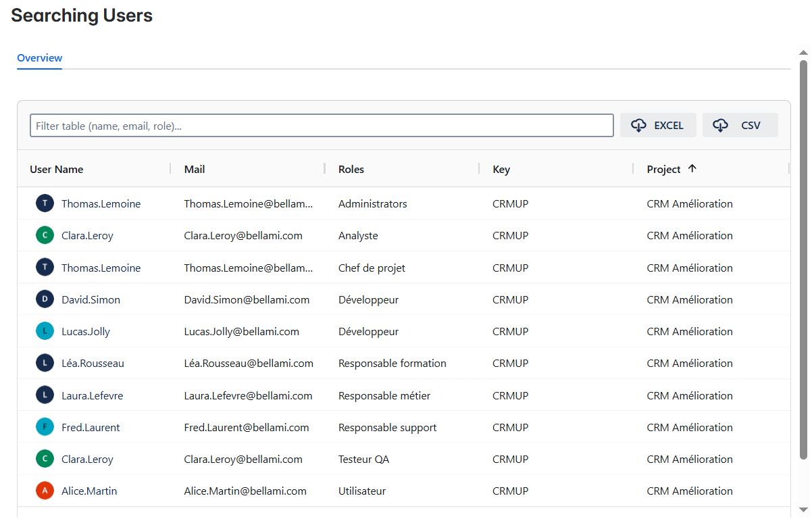Click into the Filter table search field
Screen dimensions: 812x519
pyautogui.click(x=322, y=126)
